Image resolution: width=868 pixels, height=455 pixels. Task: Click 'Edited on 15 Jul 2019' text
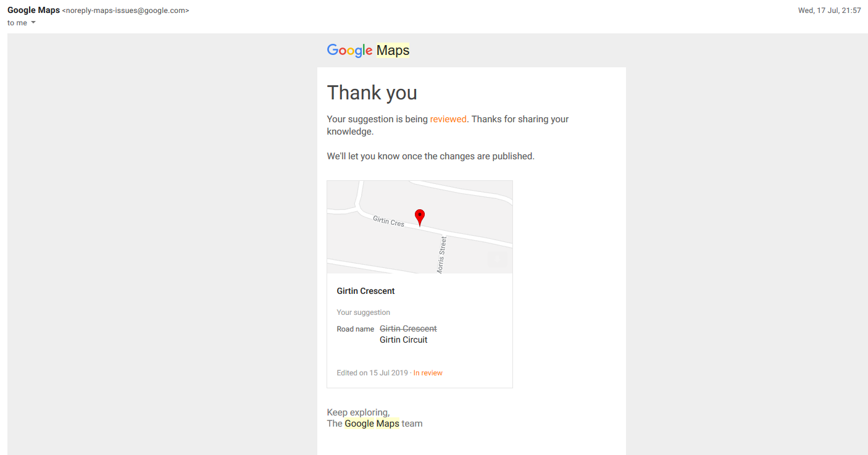coord(372,373)
